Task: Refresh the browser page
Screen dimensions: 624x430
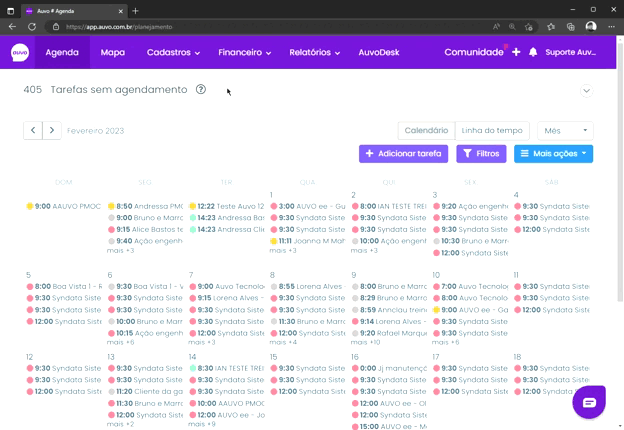Action: [31, 27]
